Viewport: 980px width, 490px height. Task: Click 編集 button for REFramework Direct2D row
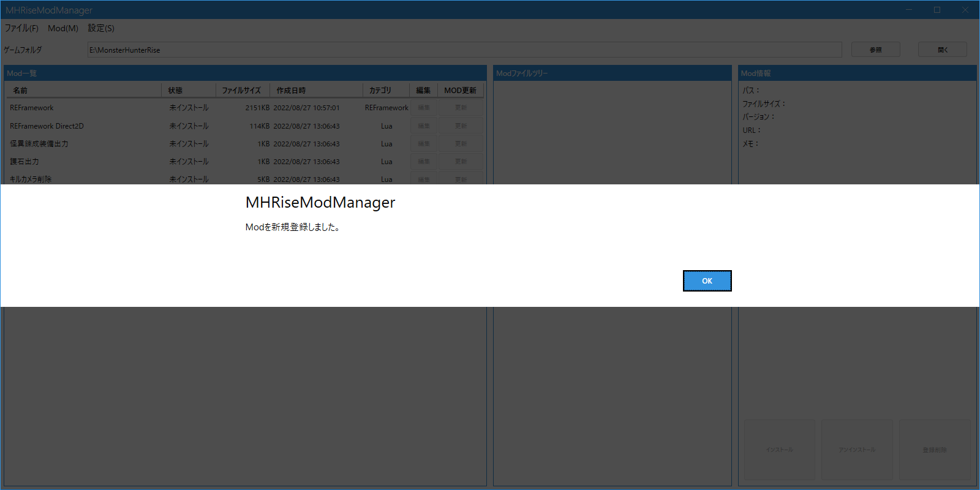click(424, 126)
